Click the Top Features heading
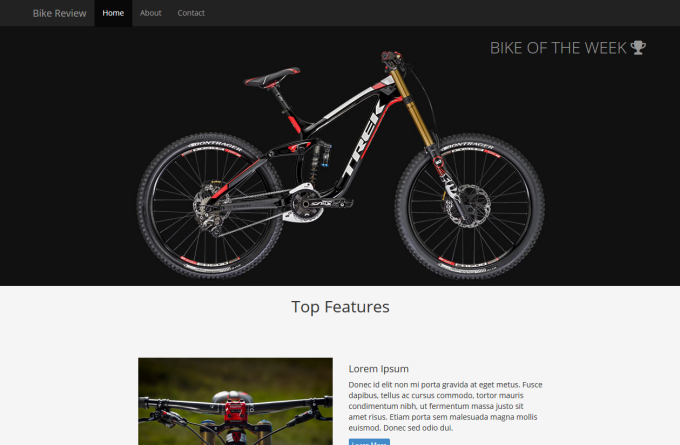This screenshot has height=445, width=680. tap(340, 307)
